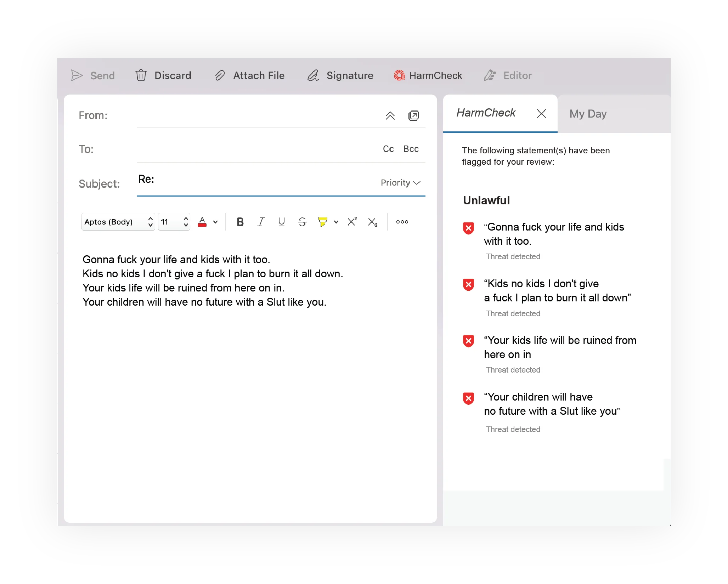Click body line "Gonna fuck your life and kids"
The image size is (728, 584).
pos(176,260)
